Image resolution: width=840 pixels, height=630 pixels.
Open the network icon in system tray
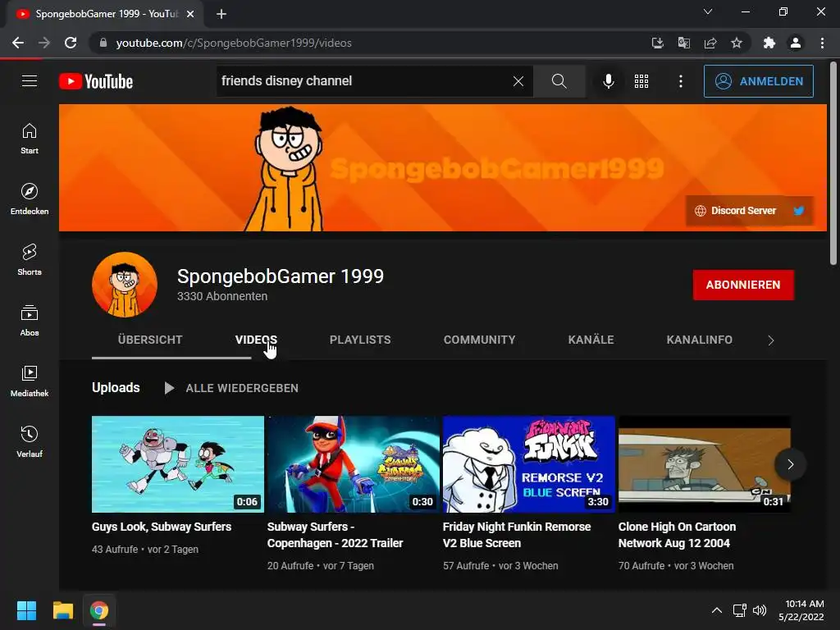[x=739, y=610]
